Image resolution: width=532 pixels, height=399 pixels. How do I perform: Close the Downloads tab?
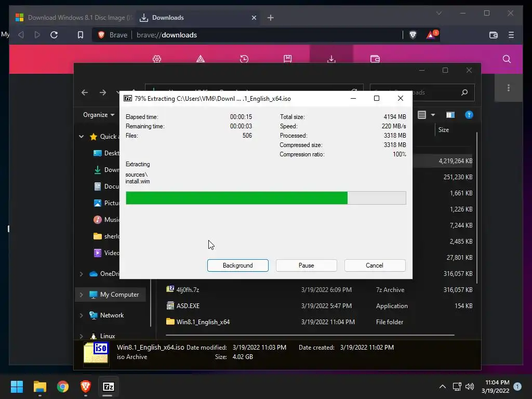point(254,18)
